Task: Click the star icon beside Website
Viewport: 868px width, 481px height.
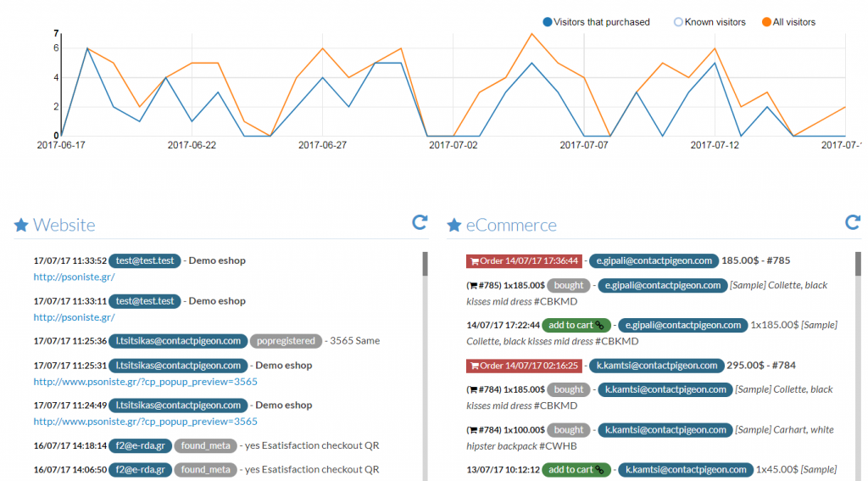Action: pyautogui.click(x=21, y=225)
